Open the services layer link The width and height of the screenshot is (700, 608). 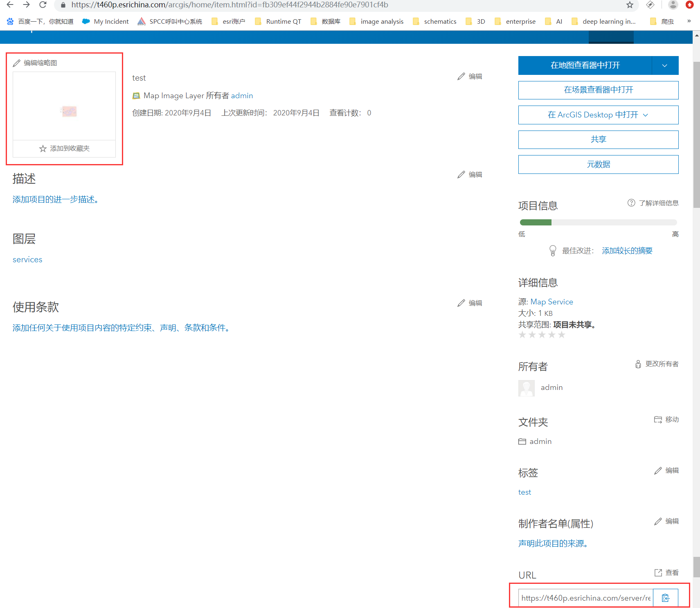[27, 259]
